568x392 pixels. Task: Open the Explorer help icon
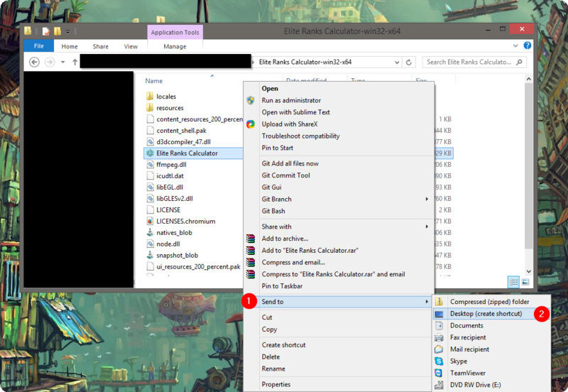pos(527,45)
